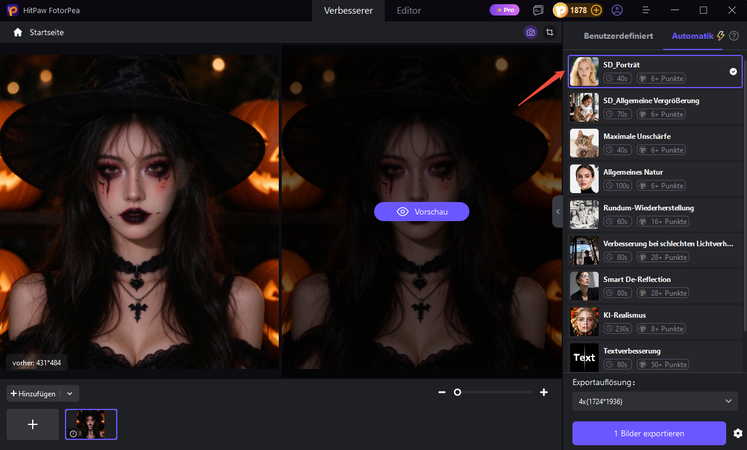Click the 40s time badge of SD_Porträt
The height and width of the screenshot is (450, 747).
tap(618, 79)
